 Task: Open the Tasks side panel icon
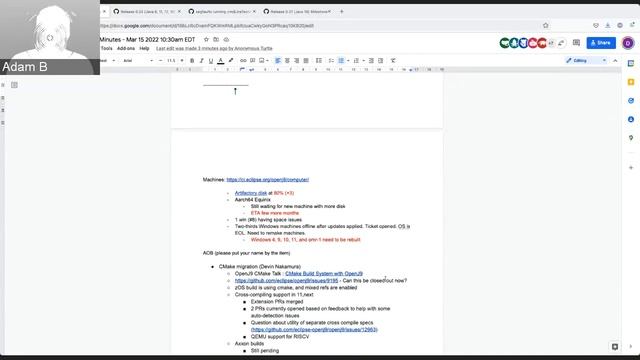[x=631, y=100]
